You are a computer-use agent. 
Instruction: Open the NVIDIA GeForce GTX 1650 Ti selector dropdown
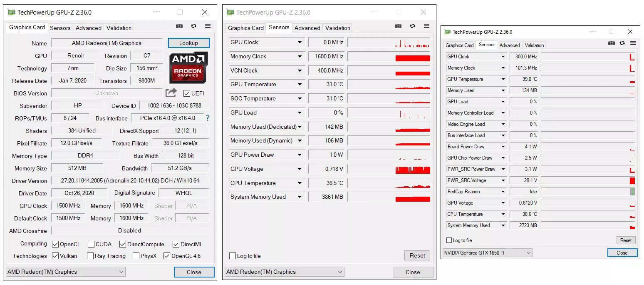488,253
